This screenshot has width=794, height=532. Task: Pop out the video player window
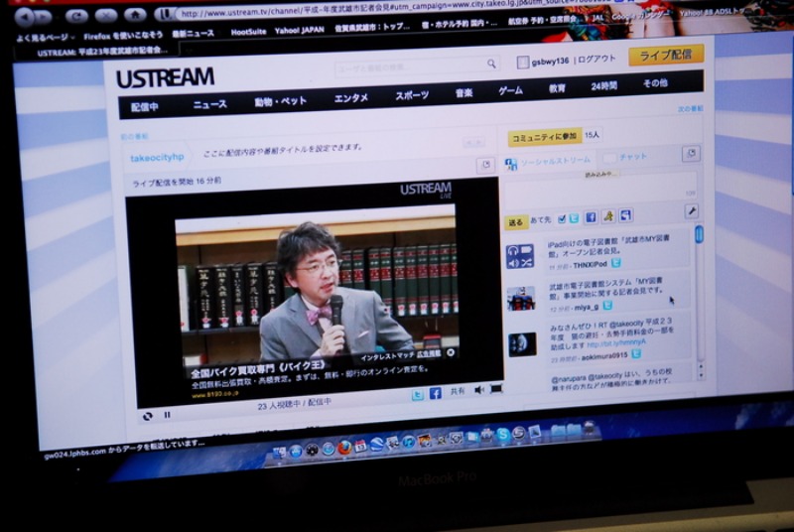coord(485,165)
